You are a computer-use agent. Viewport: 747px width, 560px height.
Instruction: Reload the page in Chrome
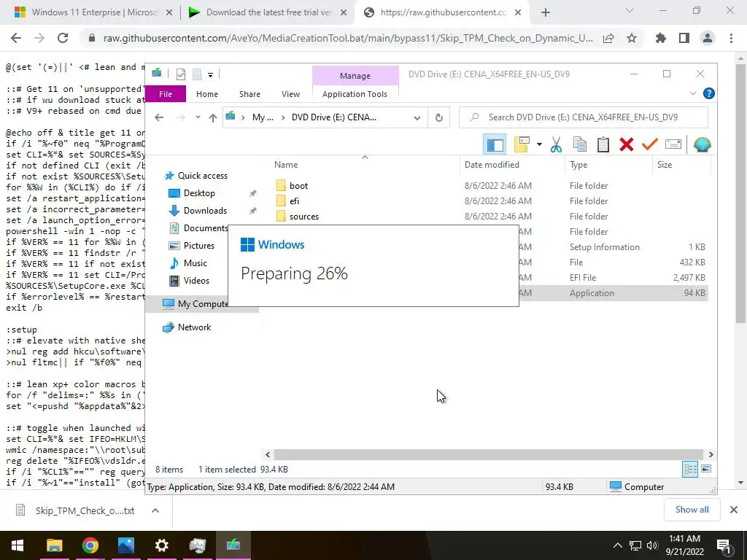63,38
